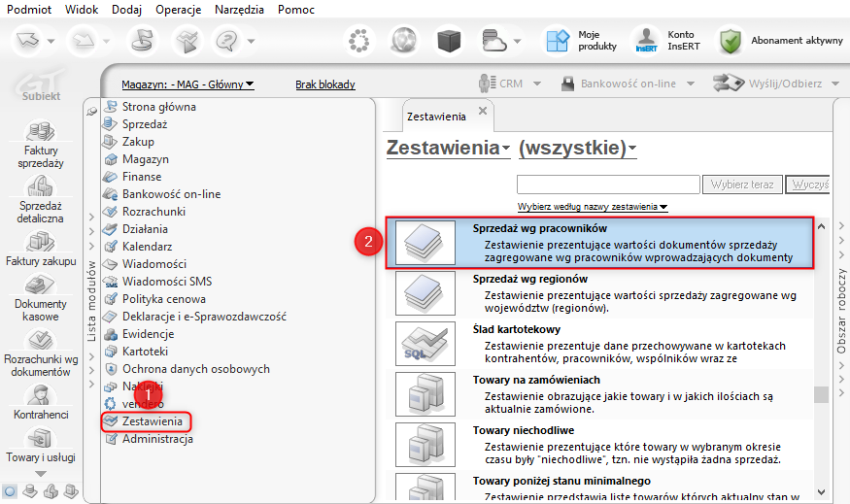Click the report name search field

coord(608,185)
